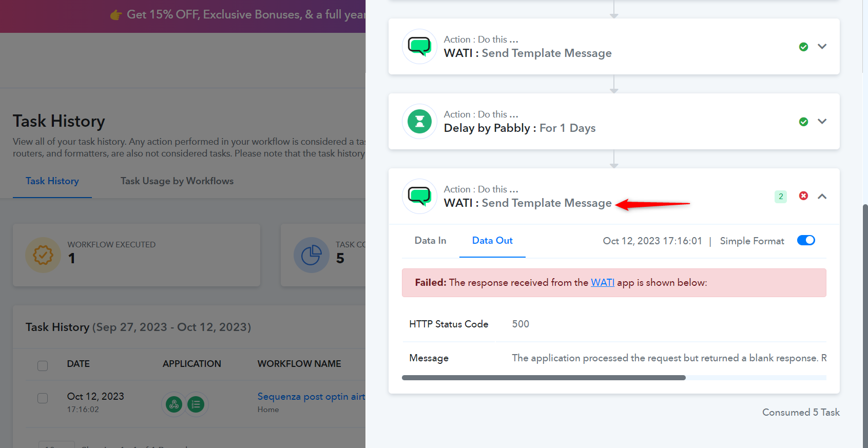This screenshot has height=448, width=868.
Task: Click the list app icon in Oct 12 row
Action: 196,404
